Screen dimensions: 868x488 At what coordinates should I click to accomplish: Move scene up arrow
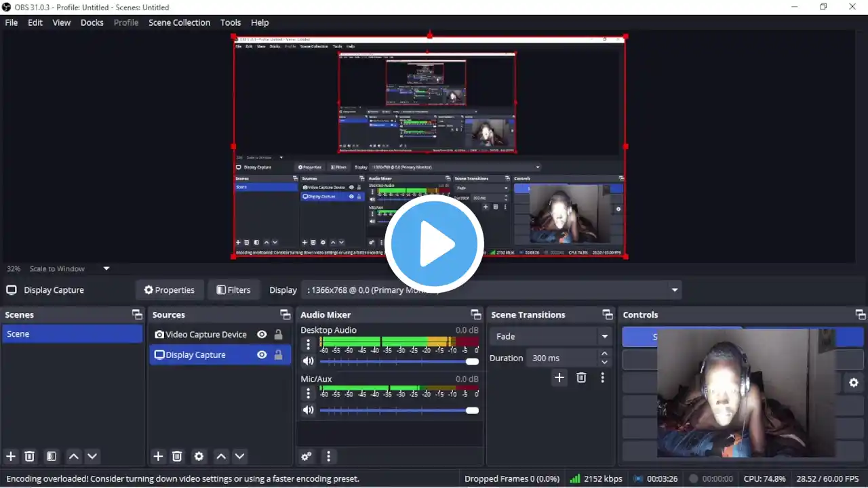click(74, 457)
